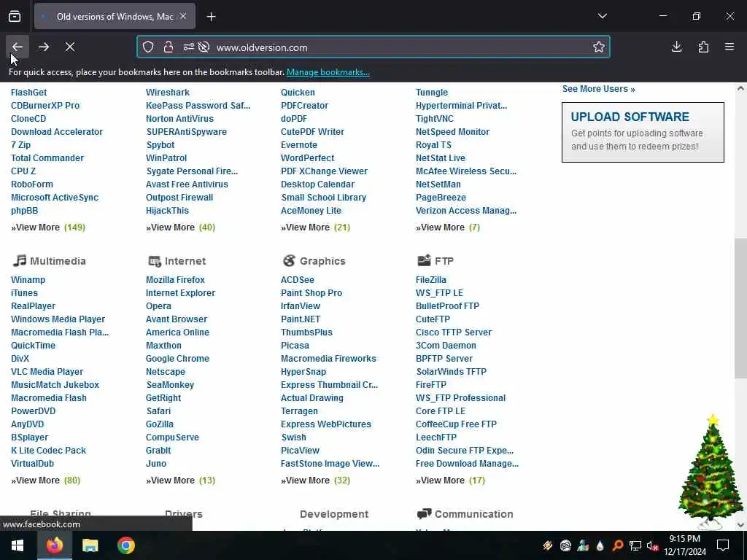Click Firefox icon in the taskbar
The image size is (747, 560).
pos(54,545)
